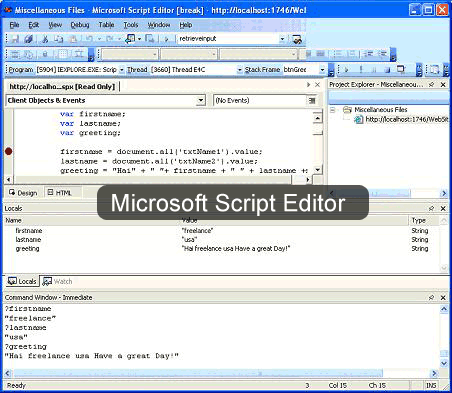Open the Tools menu
Viewport: 452px width, 393px height.
[x=131, y=25]
